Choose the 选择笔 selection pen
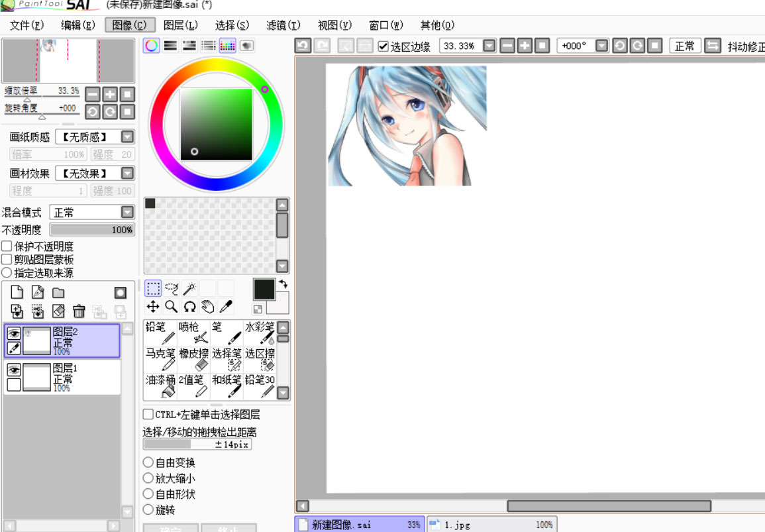The image size is (765, 532). click(227, 359)
